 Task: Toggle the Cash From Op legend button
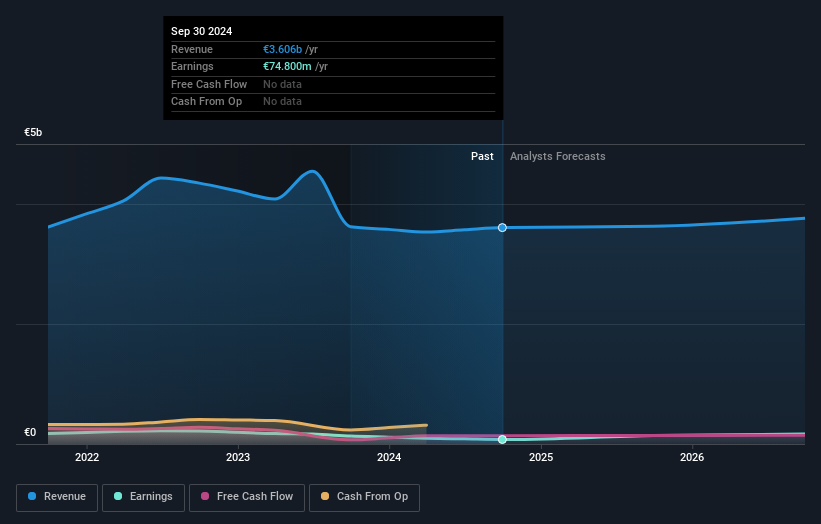364,497
